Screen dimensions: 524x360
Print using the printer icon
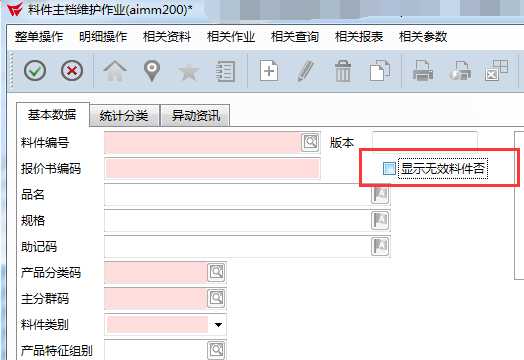423,70
